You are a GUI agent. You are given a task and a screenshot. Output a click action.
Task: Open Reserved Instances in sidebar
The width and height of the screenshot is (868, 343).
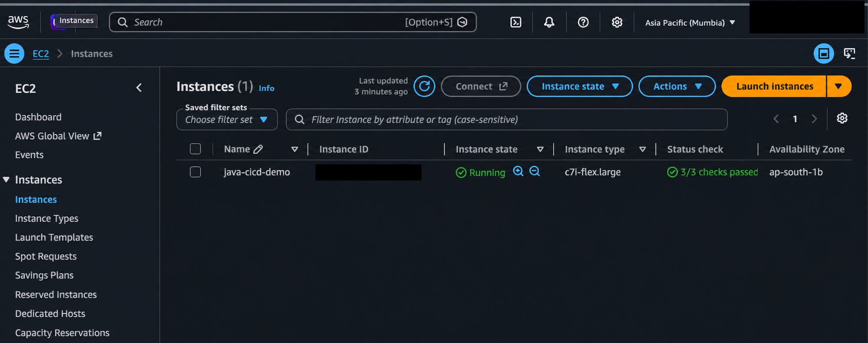56,295
